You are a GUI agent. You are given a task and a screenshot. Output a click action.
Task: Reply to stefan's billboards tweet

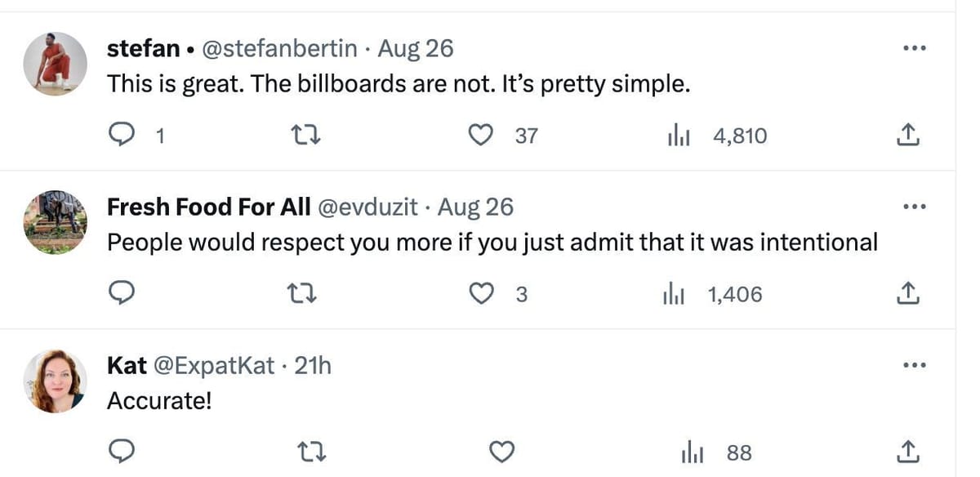[x=121, y=136]
